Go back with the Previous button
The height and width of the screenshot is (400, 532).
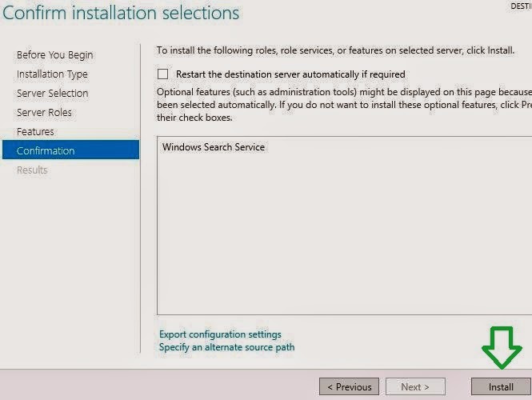349,386
